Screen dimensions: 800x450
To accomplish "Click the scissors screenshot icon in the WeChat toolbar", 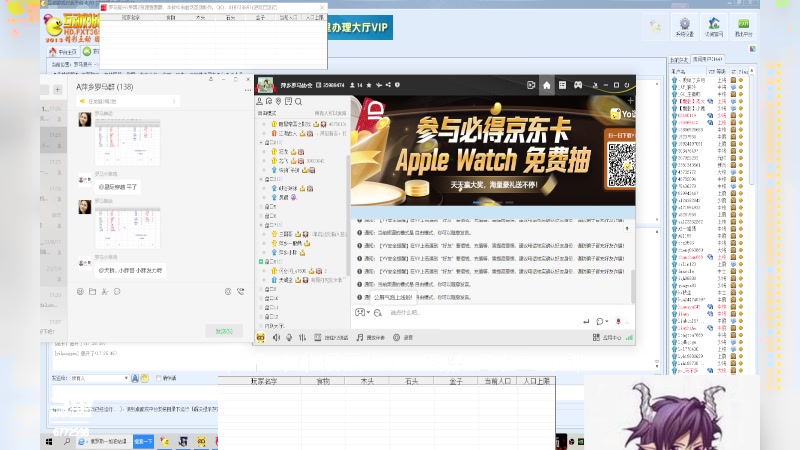I will coord(105,291).
